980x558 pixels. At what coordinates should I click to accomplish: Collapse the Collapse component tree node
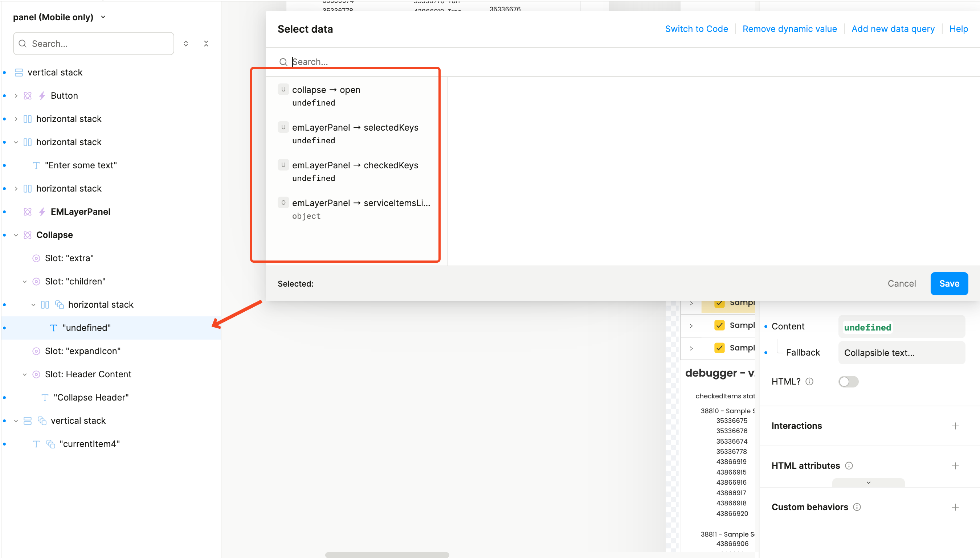tap(16, 235)
